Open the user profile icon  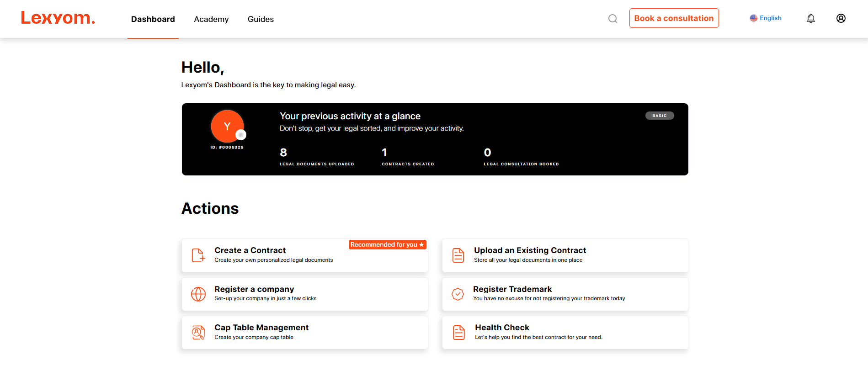click(x=841, y=18)
